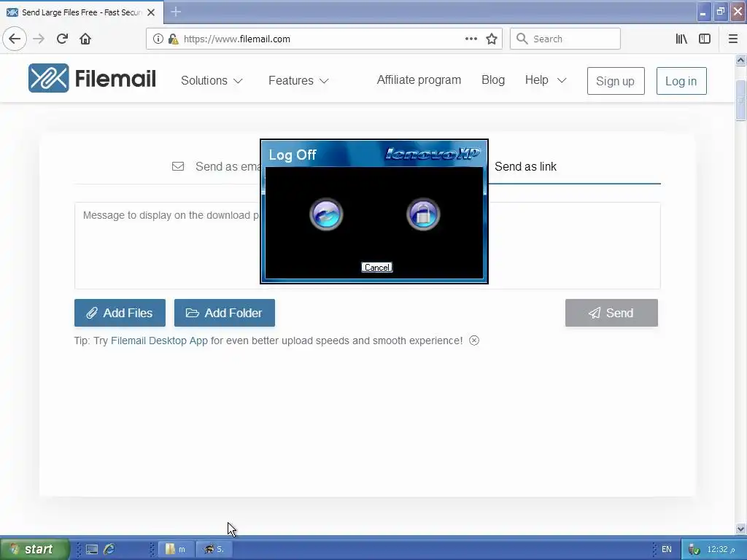This screenshot has height=560, width=747.
Task: Click the envelope icon beside Send as email
Action: click(x=178, y=166)
